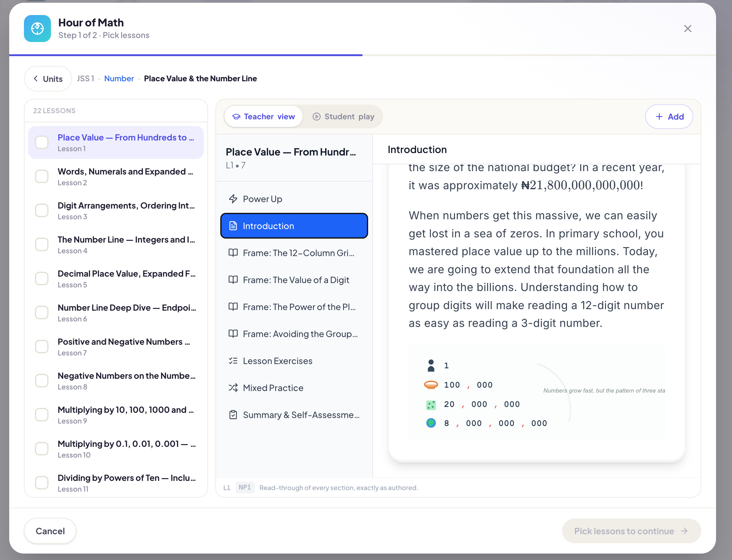Click book icon beside The Power of the
Image resolution: width=732 pixels, height=560 pixels.
coord(233,307)
